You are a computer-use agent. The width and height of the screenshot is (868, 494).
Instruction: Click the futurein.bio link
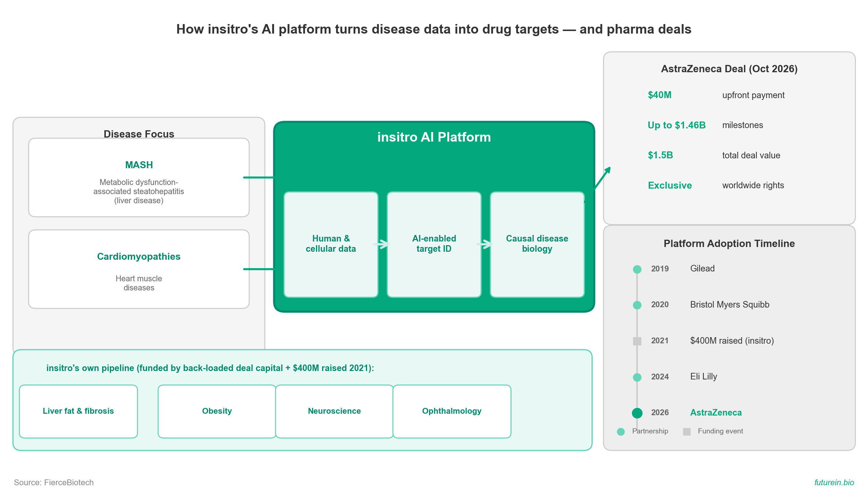pos(834,482)
